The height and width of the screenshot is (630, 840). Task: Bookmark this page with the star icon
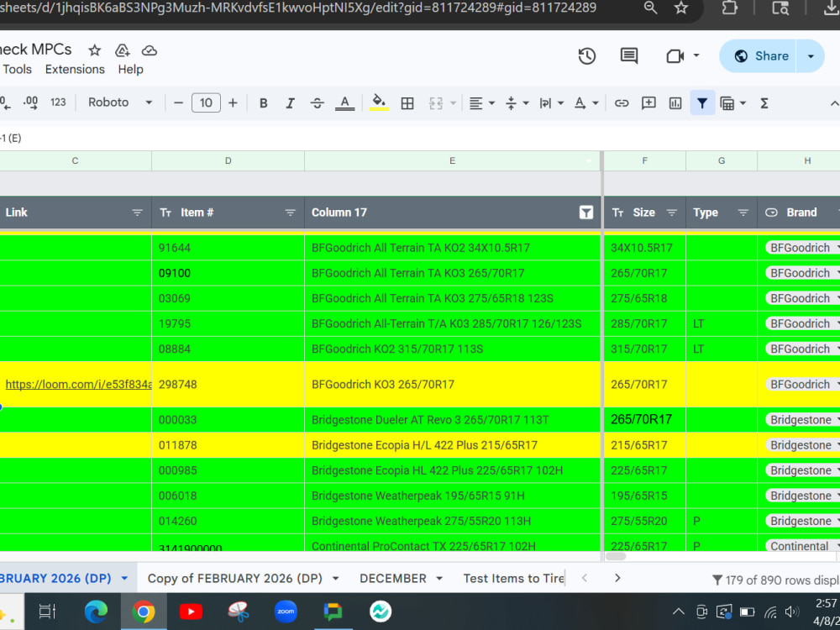(681, 8)
